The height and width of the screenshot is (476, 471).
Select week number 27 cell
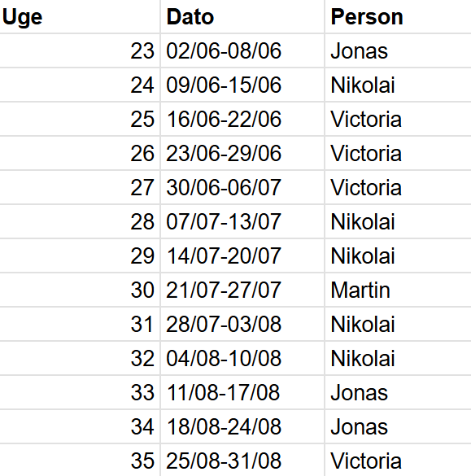(x=80, y=187)
